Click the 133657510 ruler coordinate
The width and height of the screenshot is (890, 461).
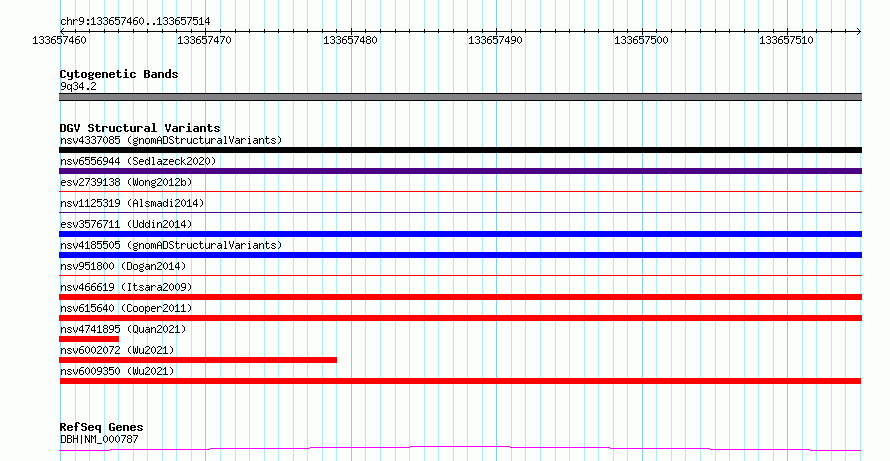point(787,40)
